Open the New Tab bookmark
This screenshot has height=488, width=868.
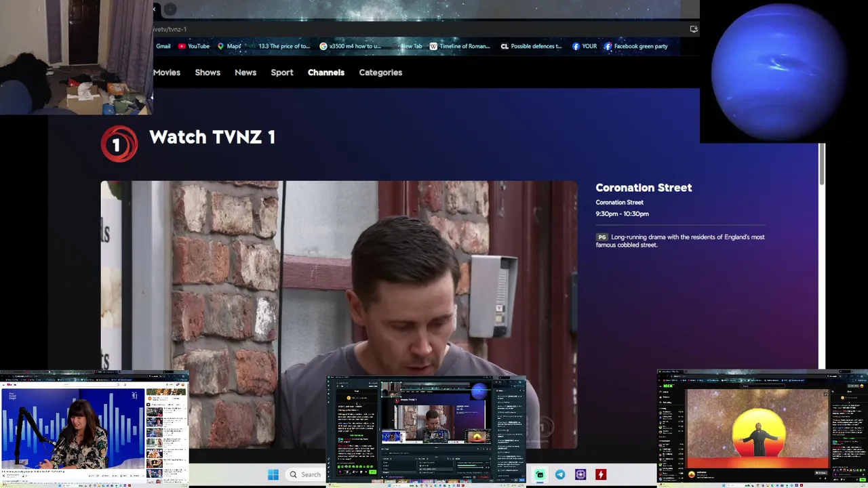407,46
